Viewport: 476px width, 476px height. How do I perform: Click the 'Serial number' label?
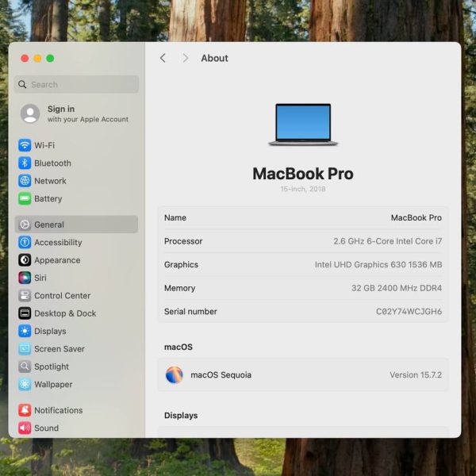(x=190, y=312)
